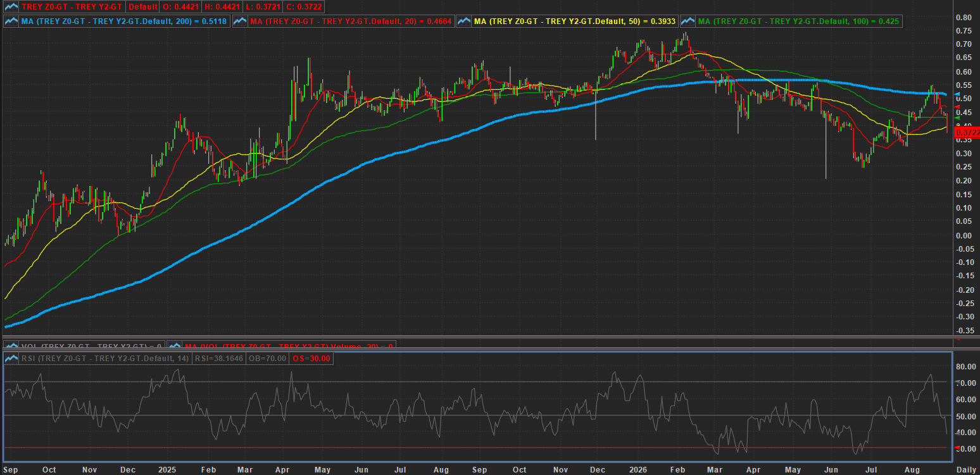This screenshot has width=980, height=475.
Task: Click the -0.20 level on the price axis
Action: [x=964, y=290]
